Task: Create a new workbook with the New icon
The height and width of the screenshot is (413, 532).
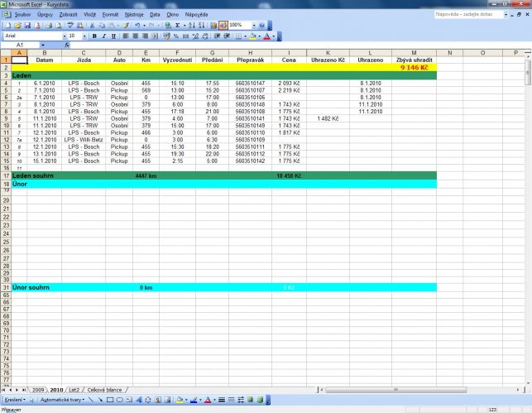Action: (8, 26)
